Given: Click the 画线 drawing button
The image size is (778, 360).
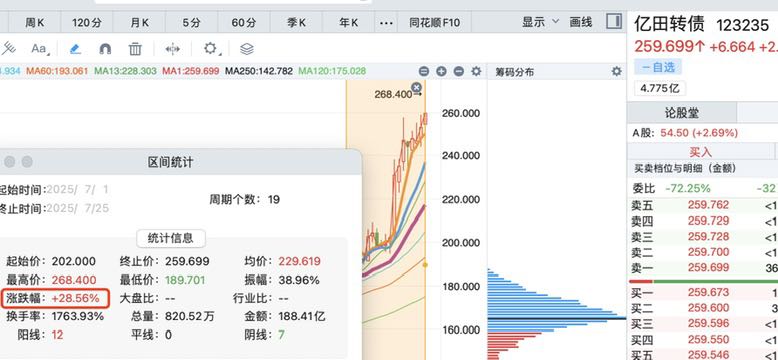Looking at the screenshot, I should click(x=581, y=22).
